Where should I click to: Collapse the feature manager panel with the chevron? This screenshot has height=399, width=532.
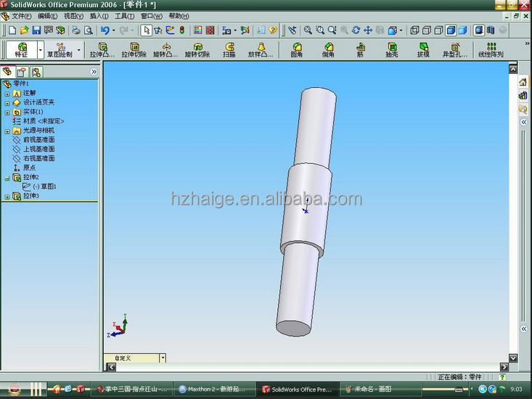pos(94,72)
